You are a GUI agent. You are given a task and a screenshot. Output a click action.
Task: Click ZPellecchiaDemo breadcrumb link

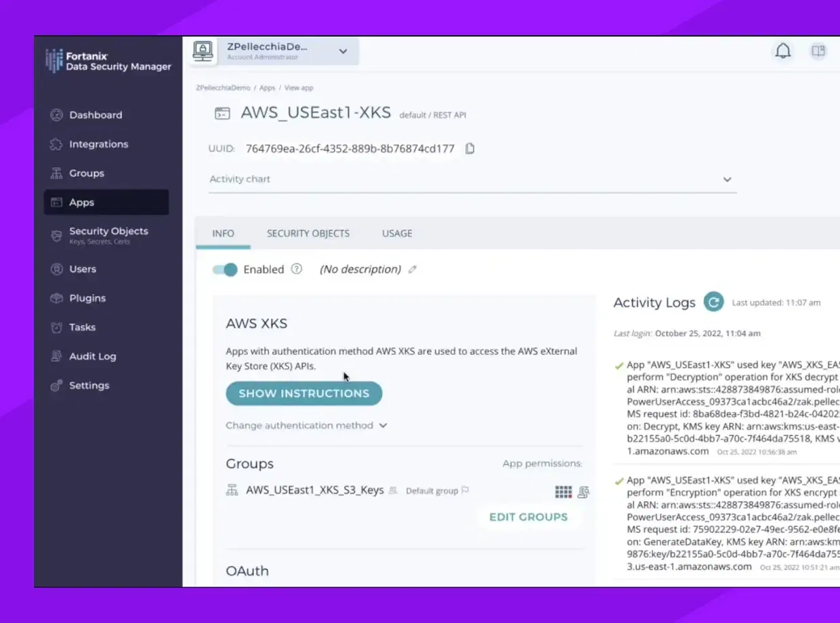(223, 88)
